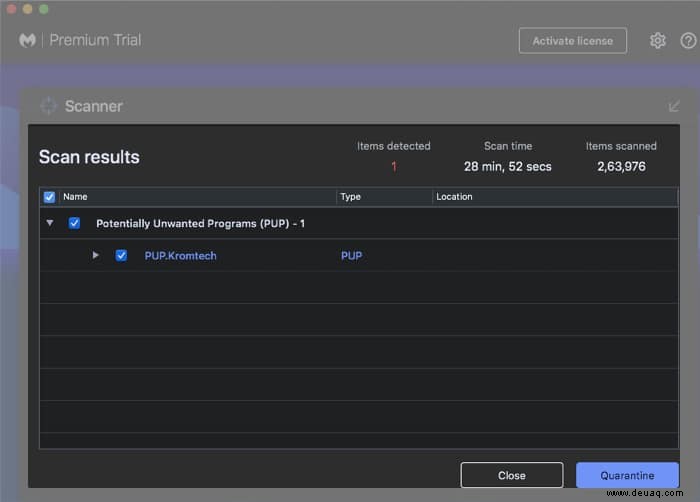The height and width of the screenshot is (502, 700).
Task: Collapse the Scanner panel with arrow icon
Action: click(x=674, y=106)
